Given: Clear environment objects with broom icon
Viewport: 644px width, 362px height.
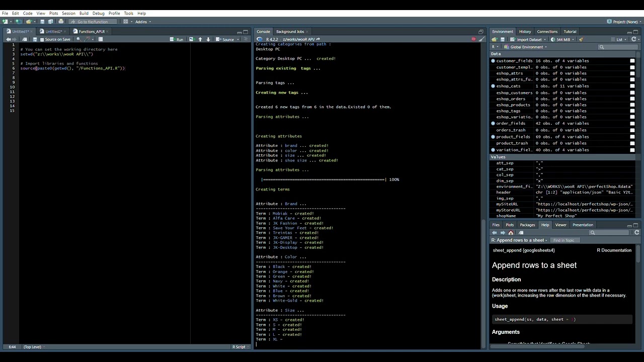Looking at the screenshot, I should [581, 39].
